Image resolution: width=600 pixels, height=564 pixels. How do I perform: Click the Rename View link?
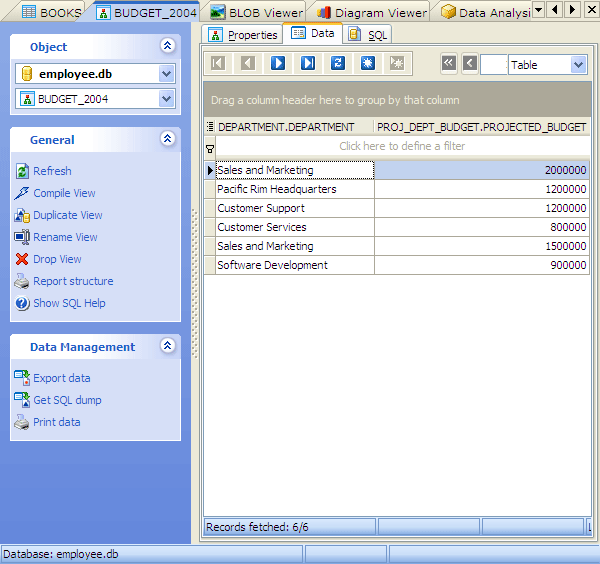click(x=65, y=237)
